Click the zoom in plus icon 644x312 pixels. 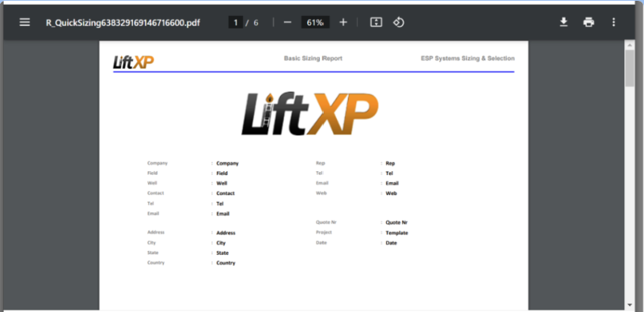click(x=343, y=22)
